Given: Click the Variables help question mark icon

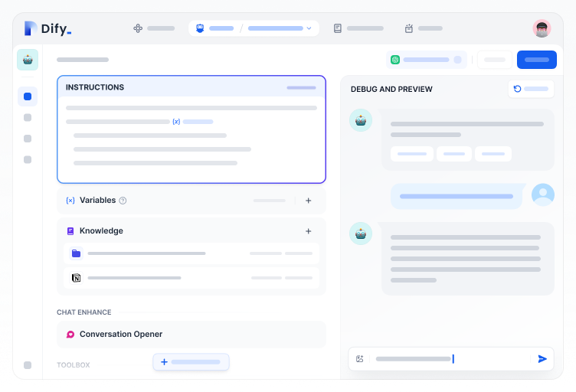Looking at the screenshot, I should [123, 201].
